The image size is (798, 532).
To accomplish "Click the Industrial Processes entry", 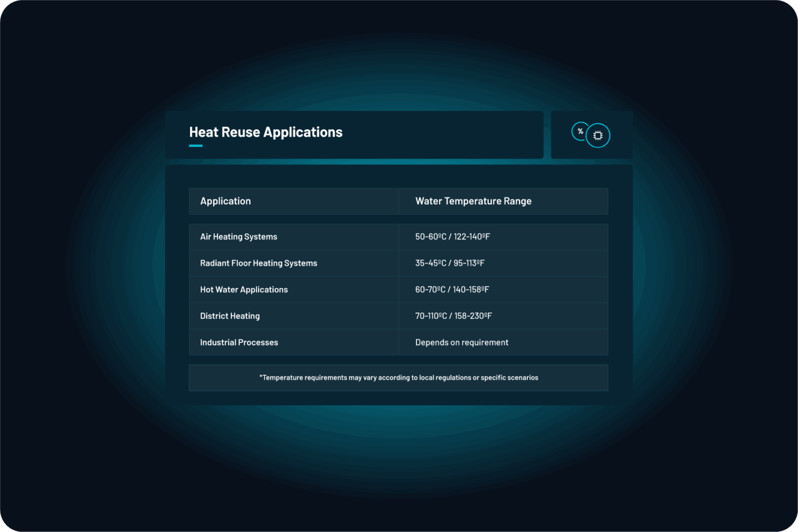I will click(239, 342).
